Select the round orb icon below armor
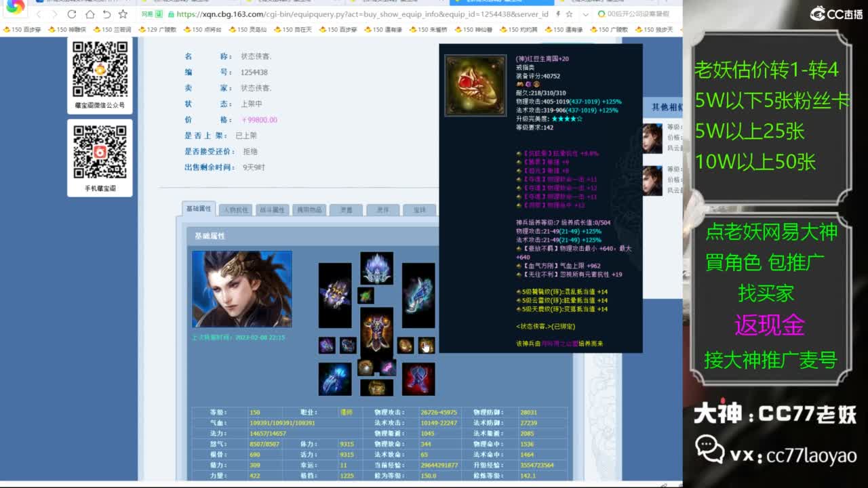868x488 pixels. coord(366,367)
